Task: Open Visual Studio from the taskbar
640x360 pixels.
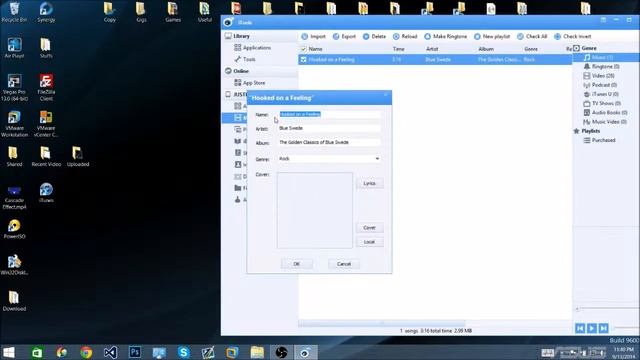Action: tap(110, 352)
